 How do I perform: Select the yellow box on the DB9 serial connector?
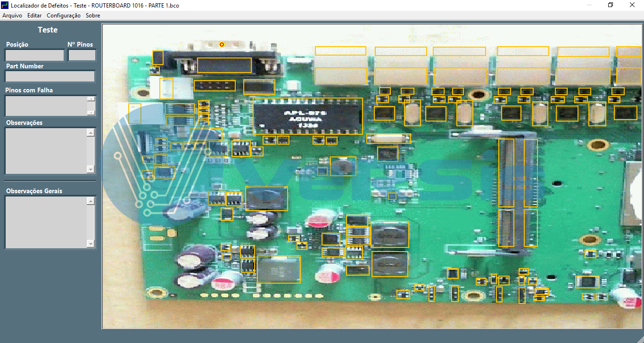[x=224, y=65]
